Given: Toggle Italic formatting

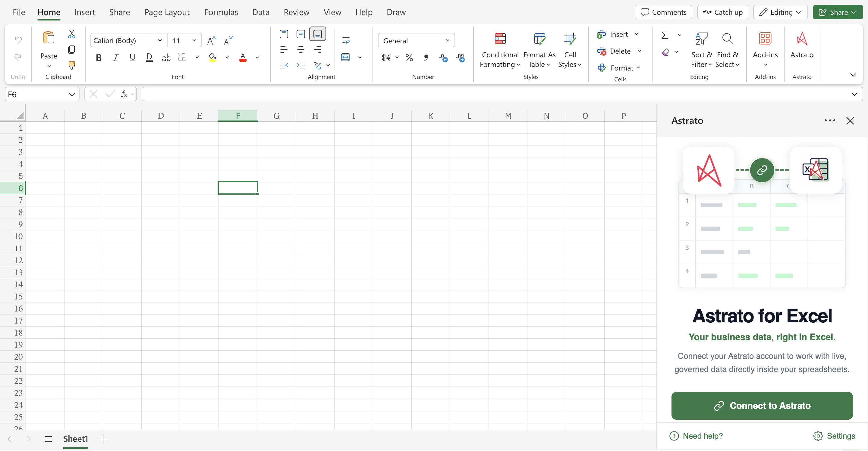Looking at the screenshot, I should coord(115,58).
